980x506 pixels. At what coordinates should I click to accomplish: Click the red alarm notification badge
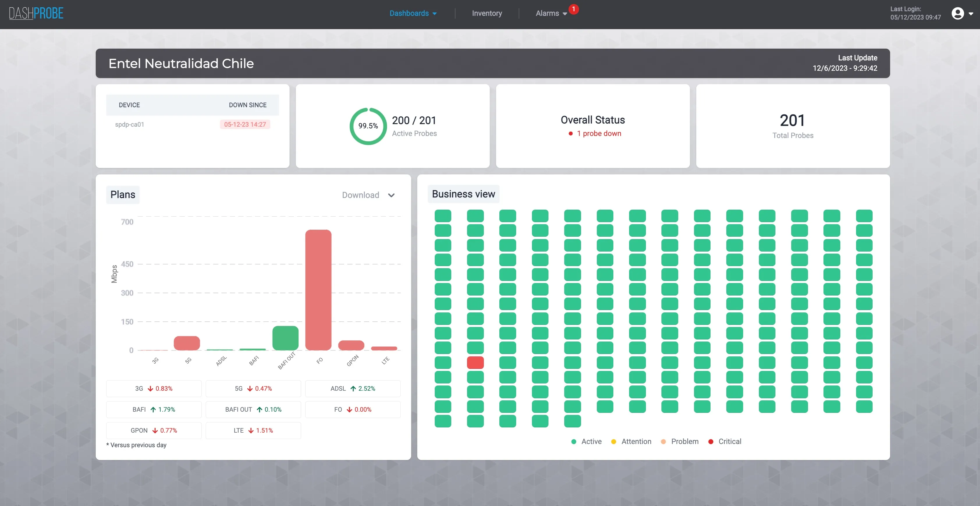tap(574, 9)
